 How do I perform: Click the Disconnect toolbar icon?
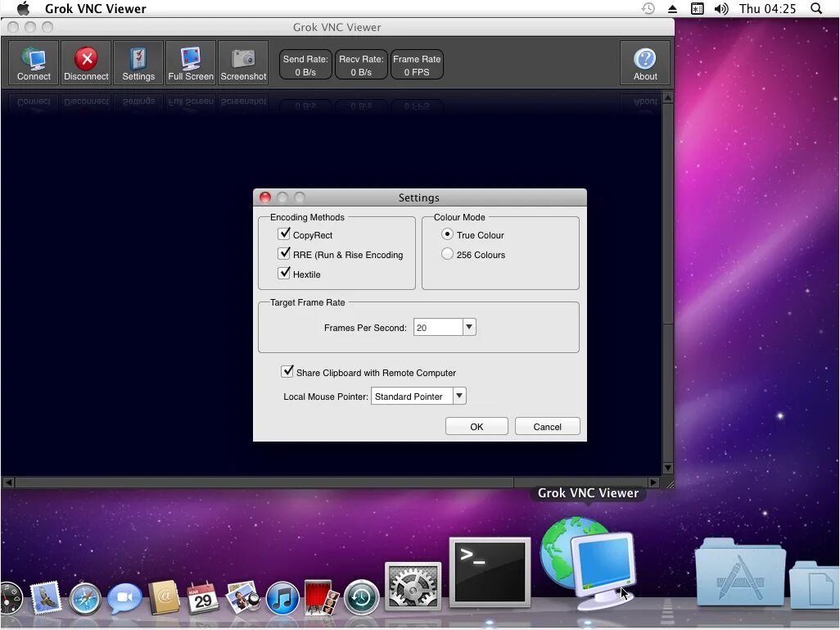(86, 63)
